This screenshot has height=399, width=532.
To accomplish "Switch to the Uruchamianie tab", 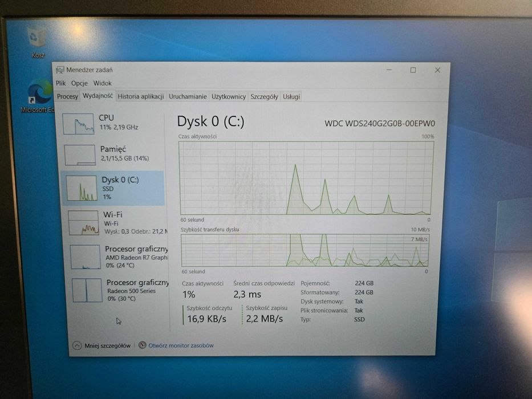I will point(188,97).
